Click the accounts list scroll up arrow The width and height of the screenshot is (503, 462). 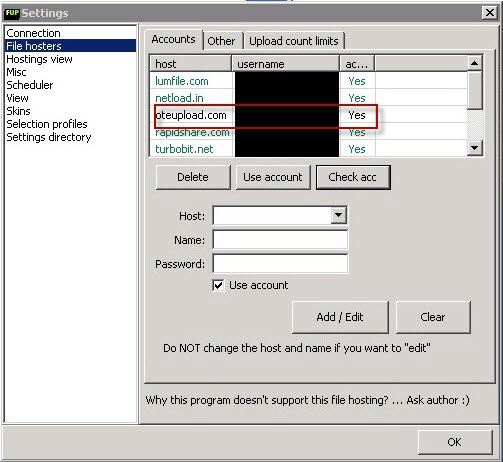[x=475, y=63]
